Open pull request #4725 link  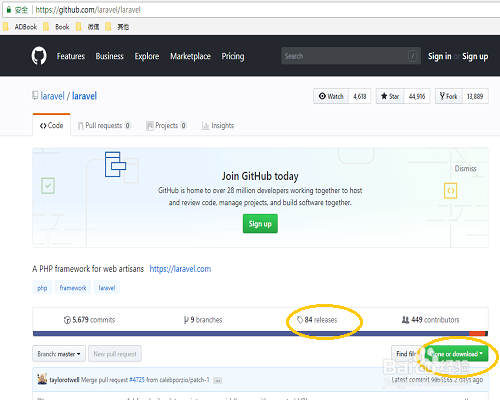pyautogui.click(x=137, y=380)
